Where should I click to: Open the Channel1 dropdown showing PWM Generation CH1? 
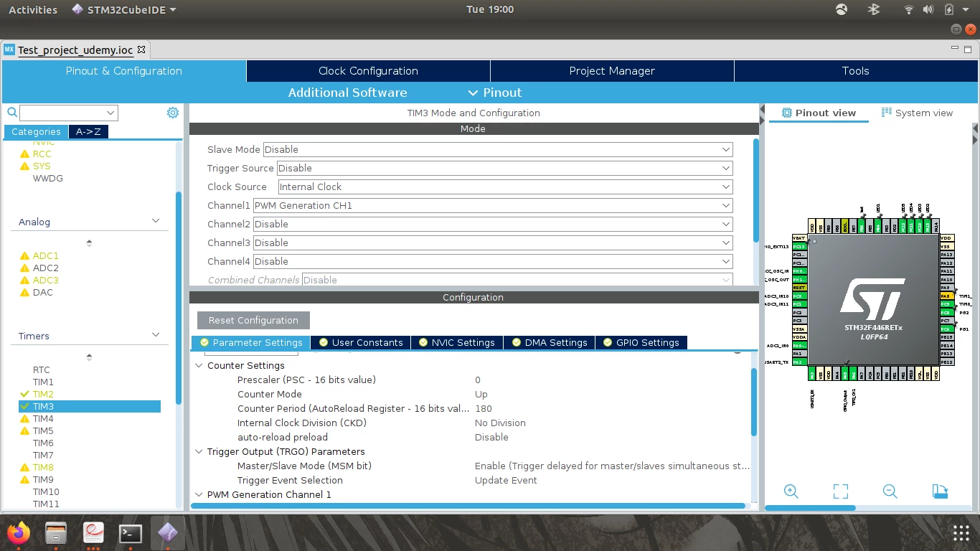pyautogui.click(x=493, y=205)
